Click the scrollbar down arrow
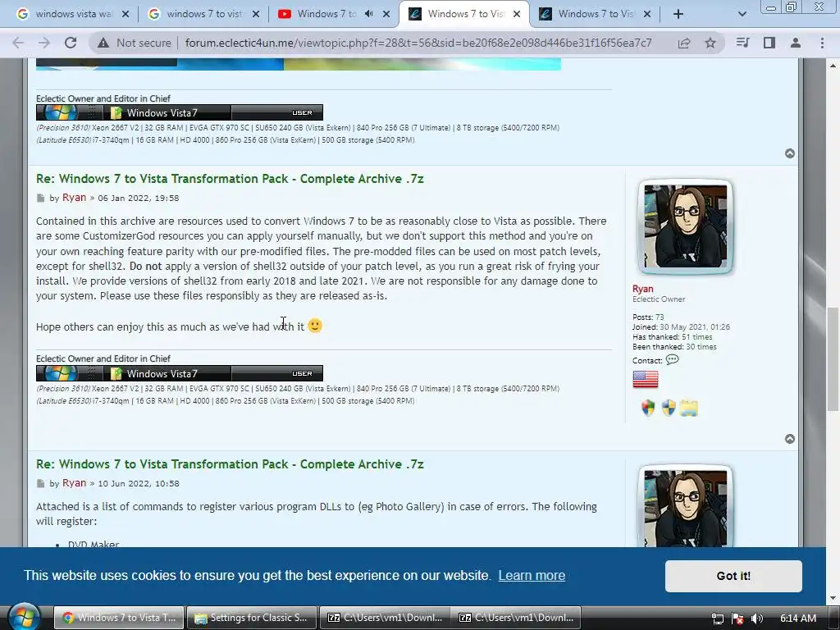This screenshot has width=840, height=630. 833,598
